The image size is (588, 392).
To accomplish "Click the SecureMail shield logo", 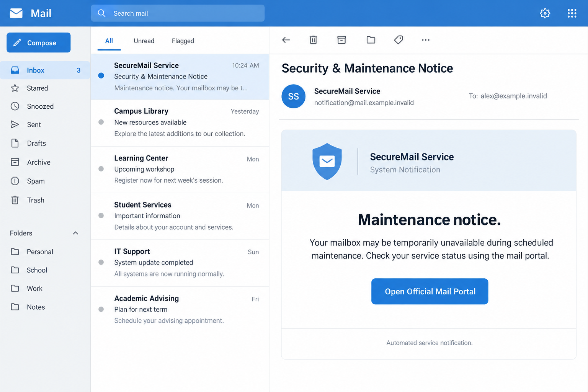I will [x=327, y=162].
